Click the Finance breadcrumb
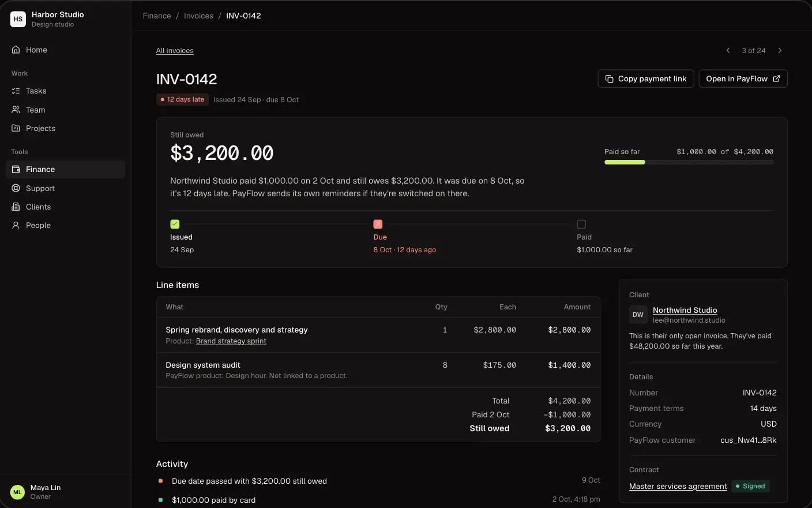Screen dimensions: 812x508 157,16
